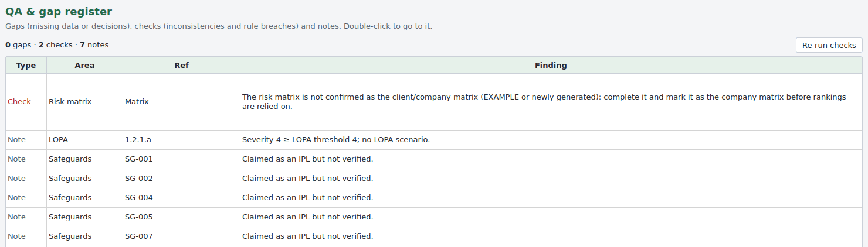868x247 pixels.
Task: Sort by the Type column header
Action: (x=26, y=65)
